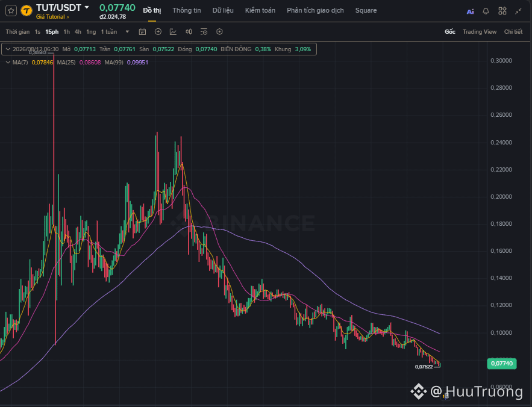Open the layout grid icon
The width and height of the screenshot is (532, 407).
502,11
